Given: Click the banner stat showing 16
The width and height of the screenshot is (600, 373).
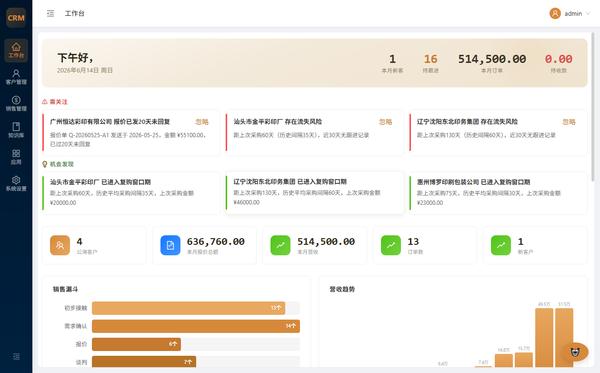Looking at the screenshot, I should click(430, 63).
